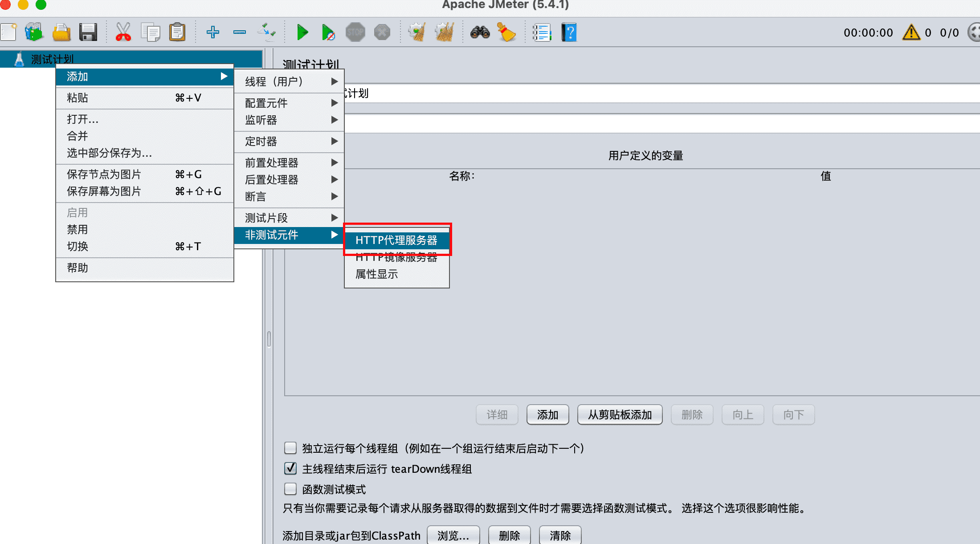This screenshot has height=544, width=980.
Task: Start the test with the green arrow
Action: (302, 32)
